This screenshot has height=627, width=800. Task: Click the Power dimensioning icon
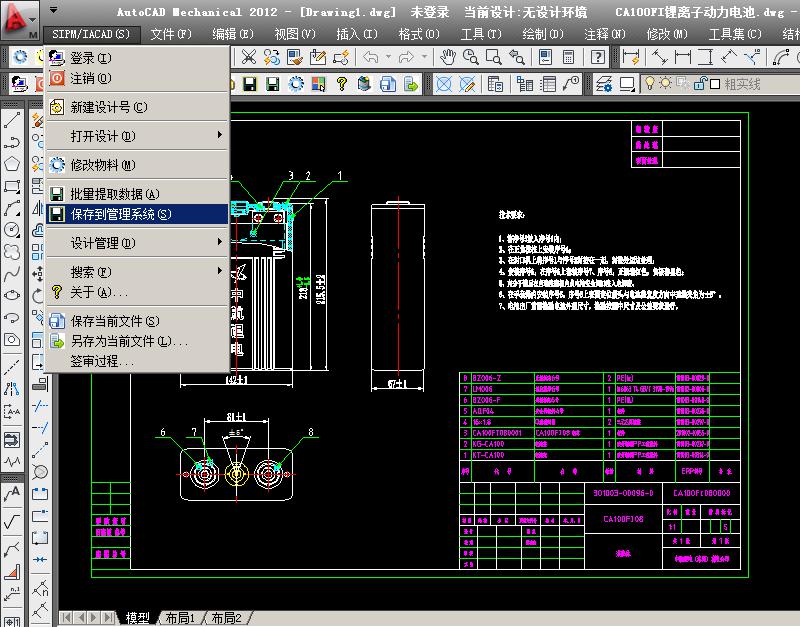(631, 57)
